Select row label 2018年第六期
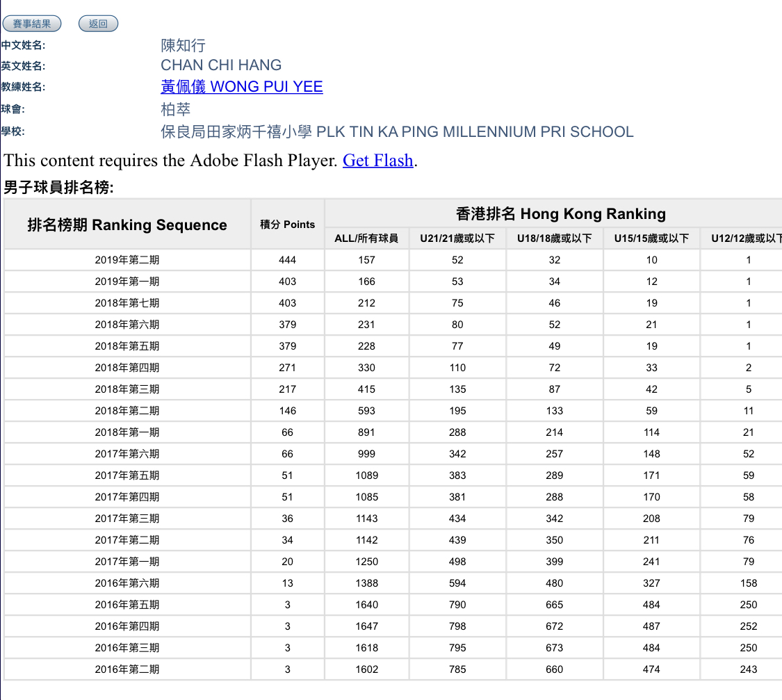Screen dimensions: 782x700 (x=127, y=325)
